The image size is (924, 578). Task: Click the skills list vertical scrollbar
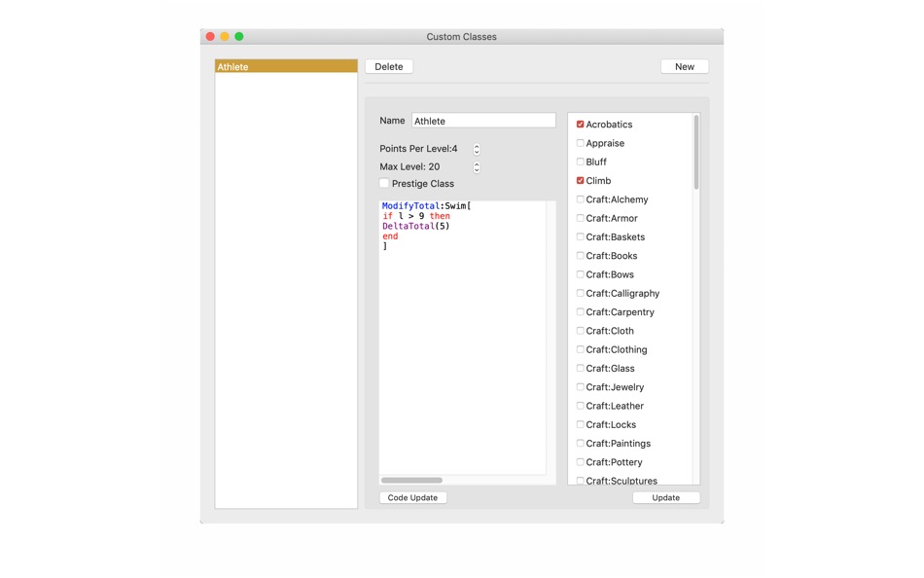click(696, 152)
